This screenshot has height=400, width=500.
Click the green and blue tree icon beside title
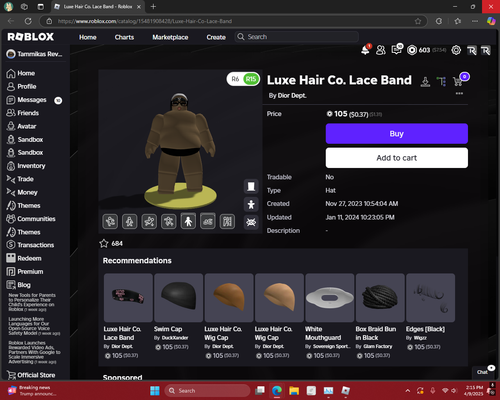[x=441, y=81]
